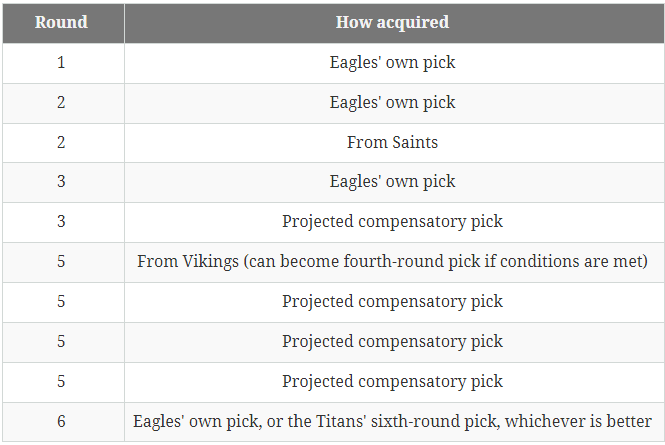665x445 pixels.
Task: Click round 3 "Projected compensatory pick" cell
Action: [392, 222]
